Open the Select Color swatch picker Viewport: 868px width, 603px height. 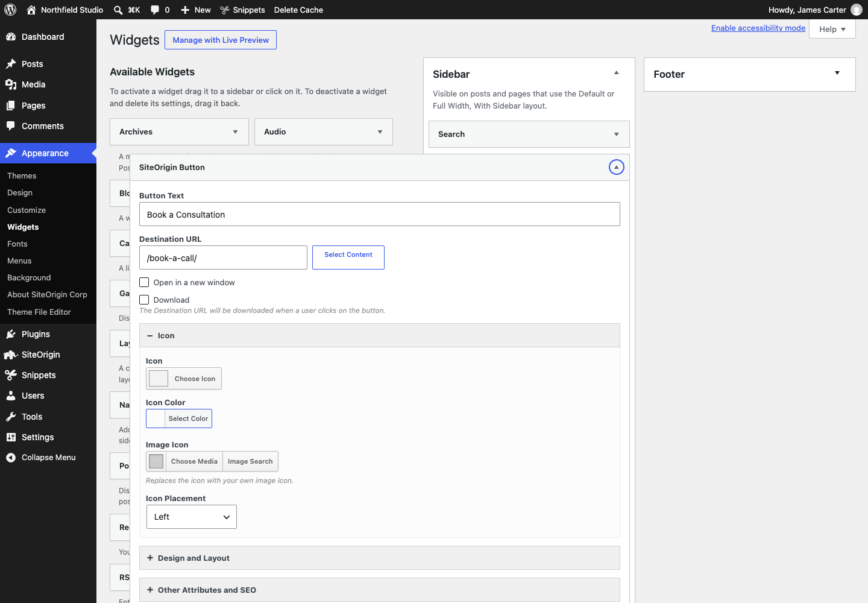[x=179, y=418]
